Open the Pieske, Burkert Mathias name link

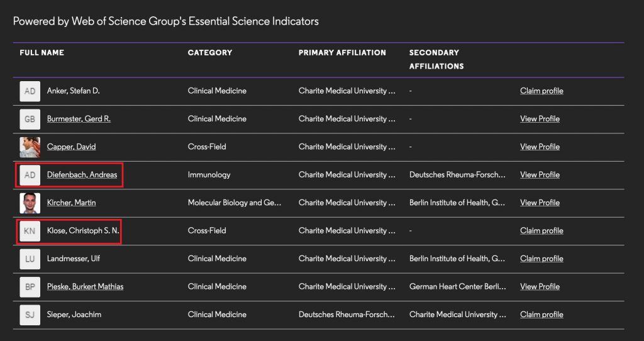pyautogui.click(x=85, y=286)
